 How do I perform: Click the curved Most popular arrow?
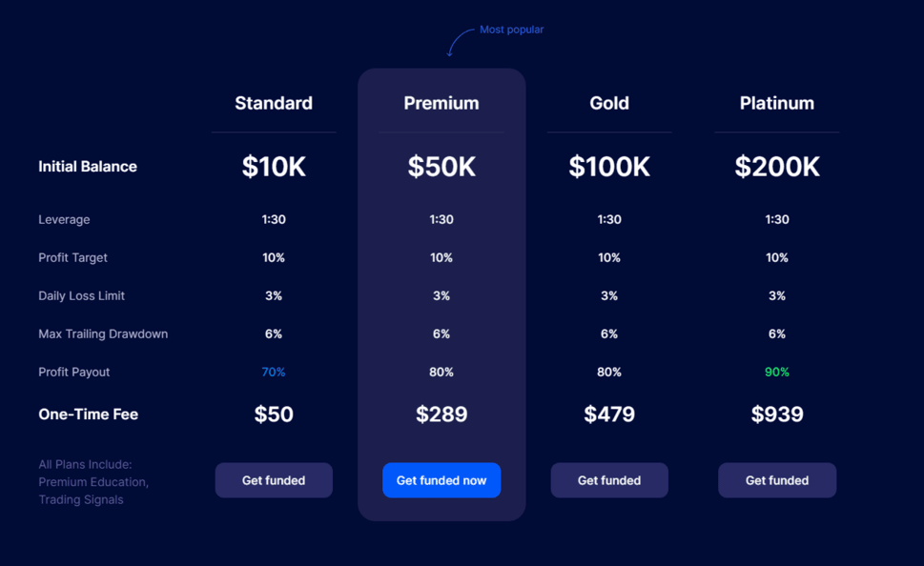459,43
